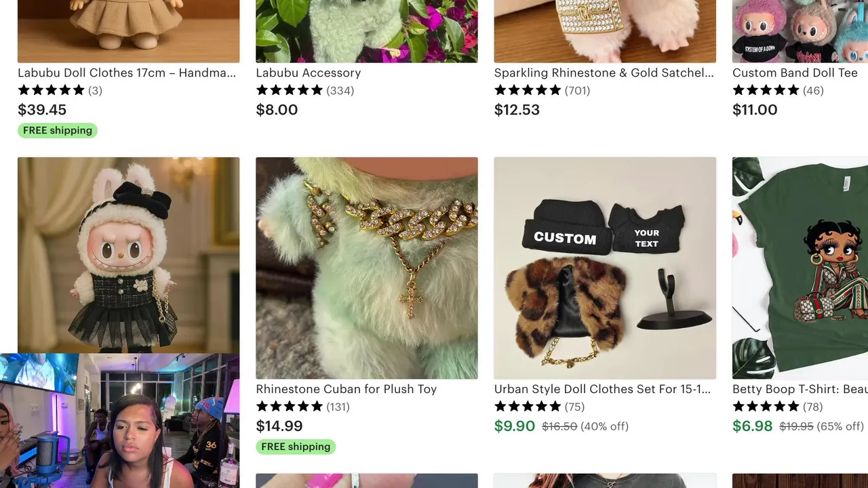Click the Rhinestone Cuban for Plush Toy title
This screenshot has height=488, width=868.
pyautogui.click(x=346, y=389)
